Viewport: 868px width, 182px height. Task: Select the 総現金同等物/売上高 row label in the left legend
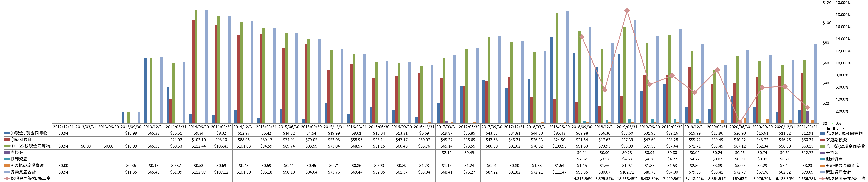30,178
